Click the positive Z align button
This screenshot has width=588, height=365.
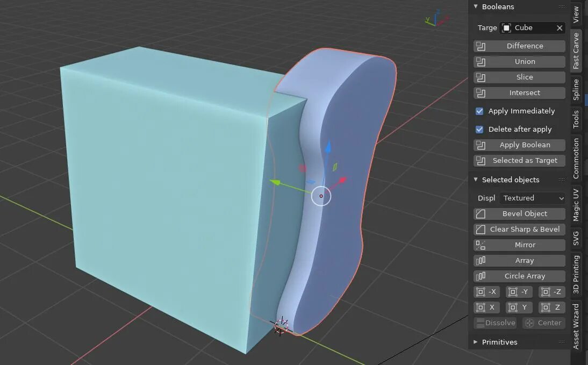[552, 307]
